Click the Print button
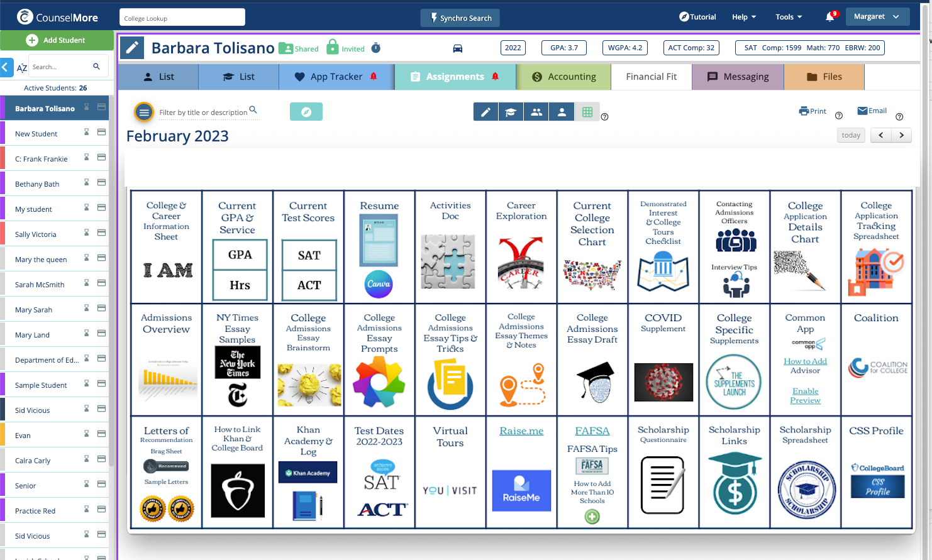This screenshot has height=560, width=932. point(813,111)
